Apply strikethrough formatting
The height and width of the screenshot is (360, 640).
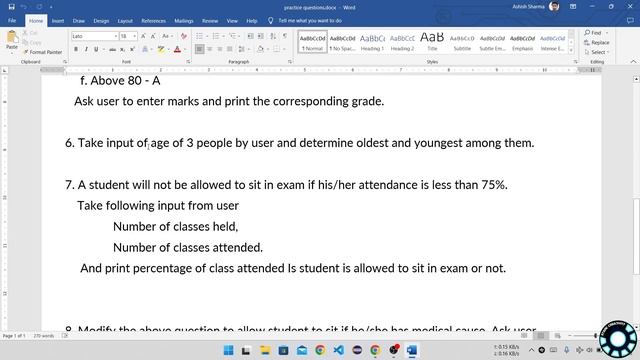[112, 49]
